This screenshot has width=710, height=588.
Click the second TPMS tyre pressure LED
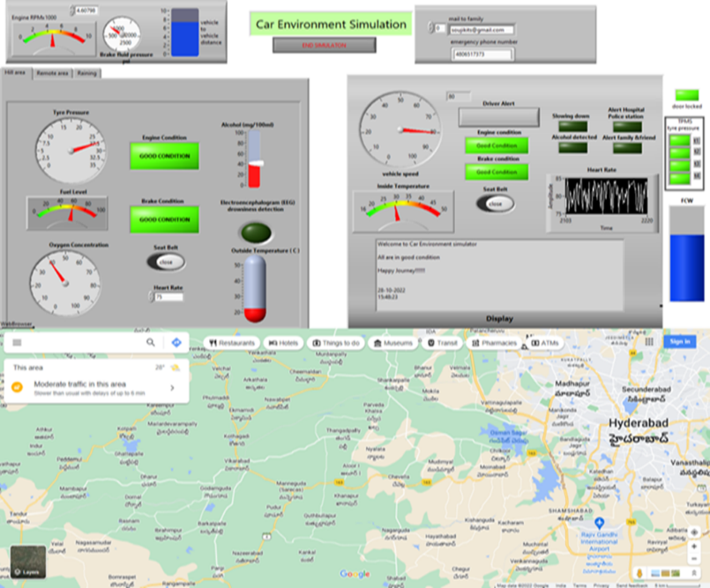click(680, 153)
